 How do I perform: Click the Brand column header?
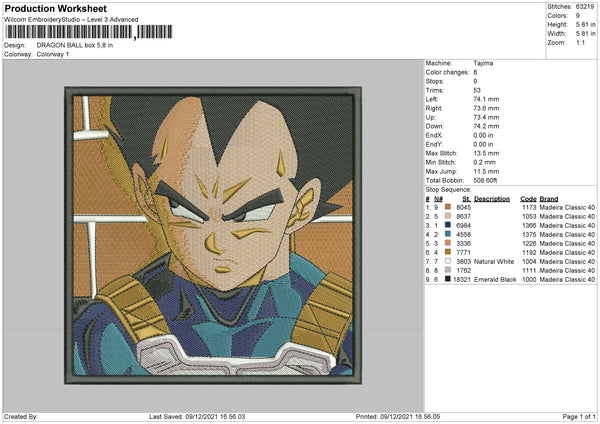pyautogui.click(x=549, y=199)
